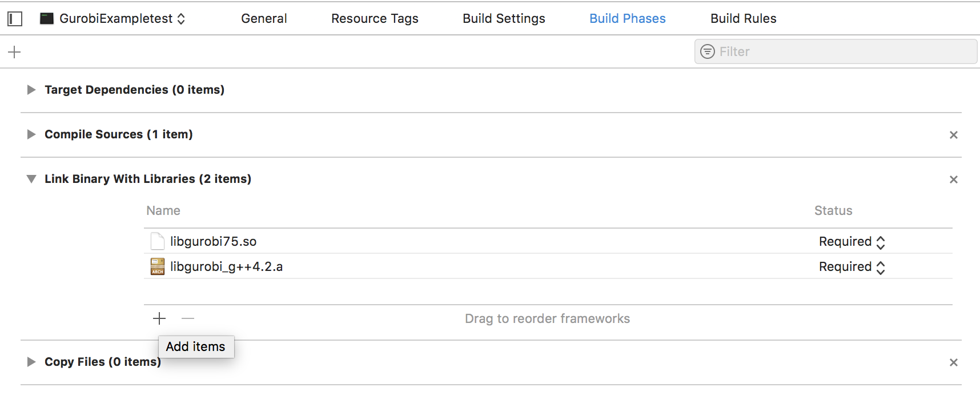Change Required status for libgurobi_g++4.2.a
This screenshot has width=980, height=399.
tap(852, 267)
